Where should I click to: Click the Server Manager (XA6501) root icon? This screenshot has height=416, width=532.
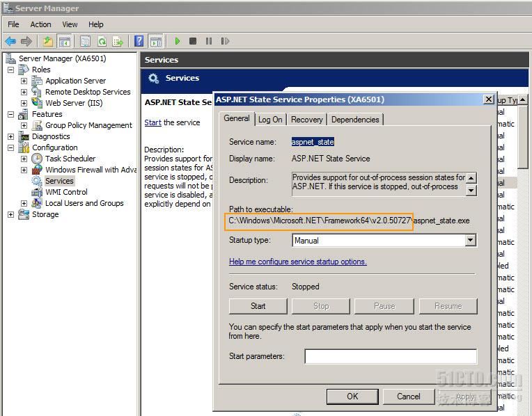coord(10,58)
